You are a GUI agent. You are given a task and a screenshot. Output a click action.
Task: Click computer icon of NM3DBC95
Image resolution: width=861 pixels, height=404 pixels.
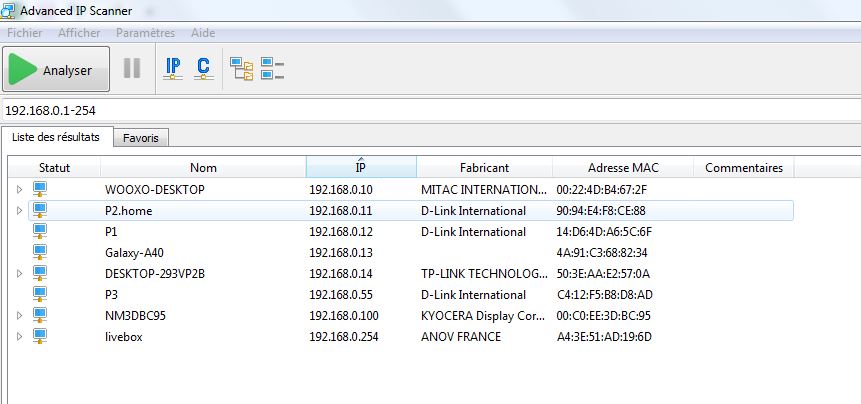point(40,316)
